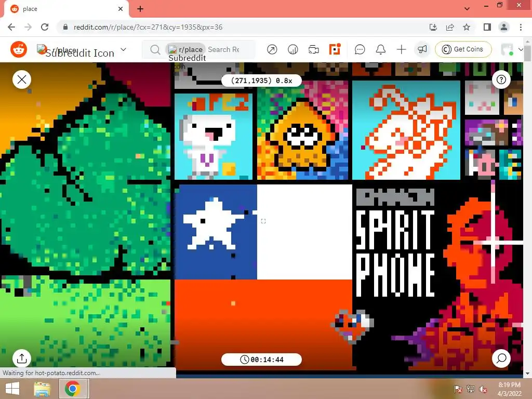Select the place browser tab
This screenshot has width=532, height=399.
click(x=66, y=9)
